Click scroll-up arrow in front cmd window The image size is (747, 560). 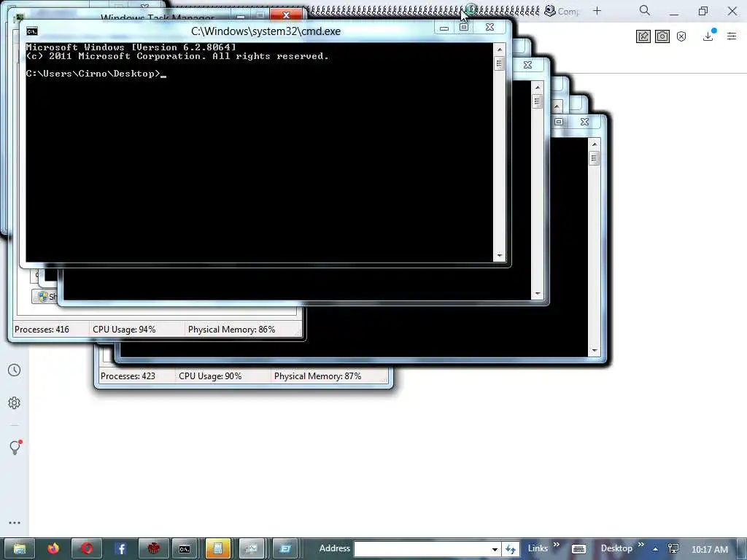(499, 49)
